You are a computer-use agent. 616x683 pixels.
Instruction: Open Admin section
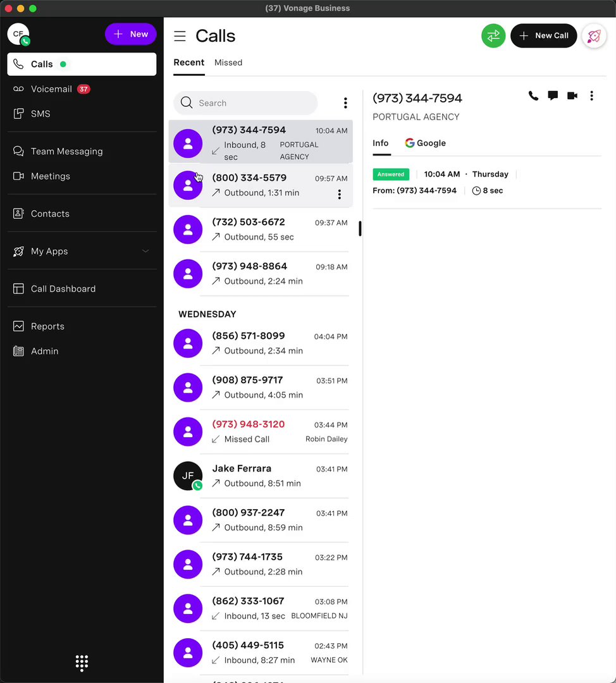[x=82, y=351]
